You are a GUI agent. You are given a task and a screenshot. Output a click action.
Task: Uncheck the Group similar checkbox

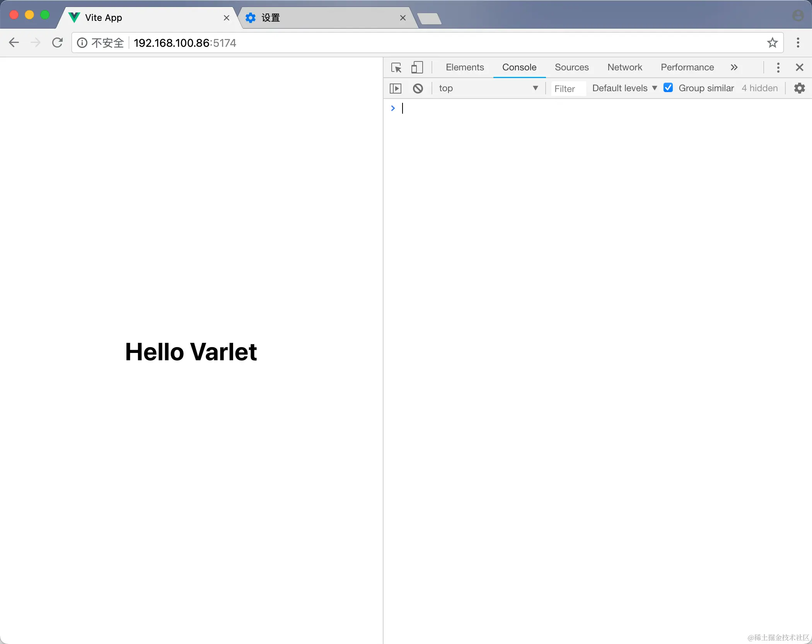(x=668, y=88)
